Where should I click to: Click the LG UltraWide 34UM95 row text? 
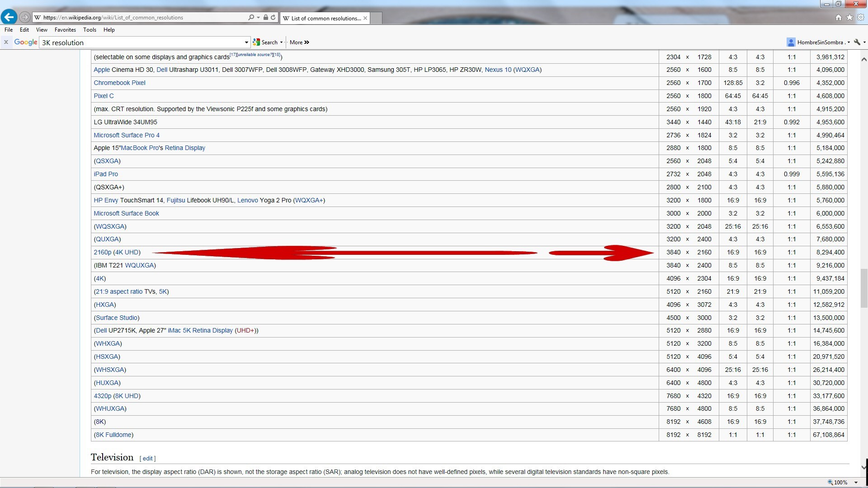click(125, 122)
